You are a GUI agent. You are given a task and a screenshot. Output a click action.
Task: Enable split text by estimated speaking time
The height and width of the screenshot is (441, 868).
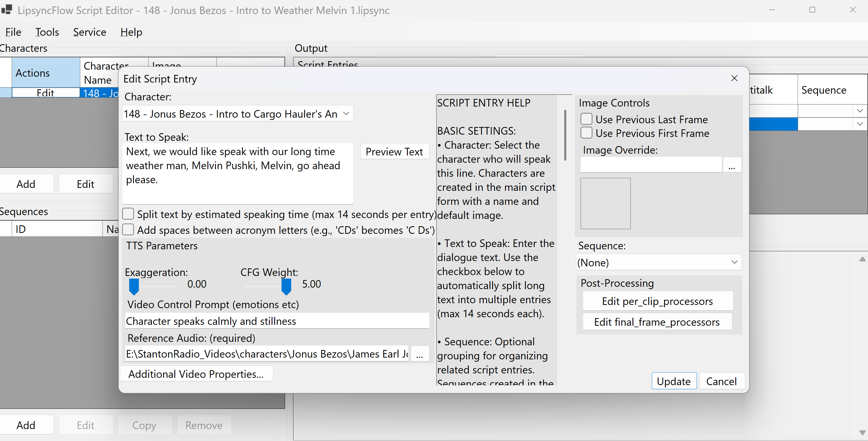click(x=128, y=213)
